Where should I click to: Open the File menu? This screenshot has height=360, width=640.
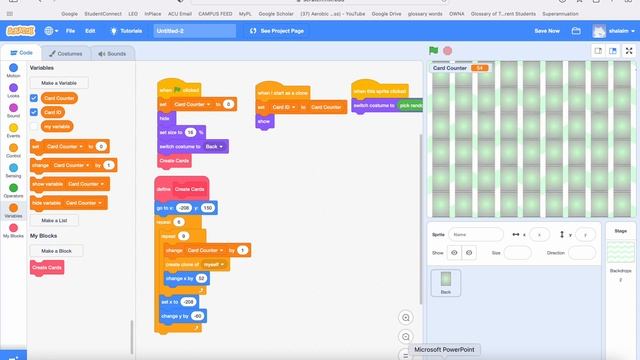pyautogui.click(x=70, y=31)
